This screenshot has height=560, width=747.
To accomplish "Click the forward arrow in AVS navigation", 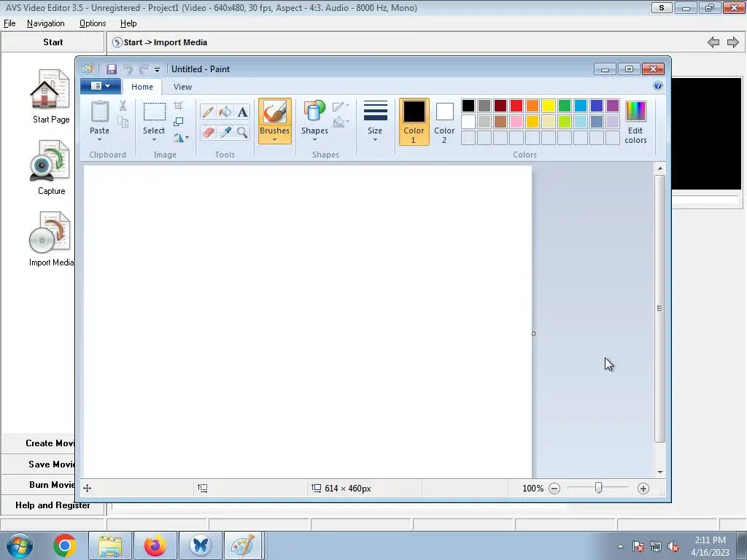I will (732, 42).
